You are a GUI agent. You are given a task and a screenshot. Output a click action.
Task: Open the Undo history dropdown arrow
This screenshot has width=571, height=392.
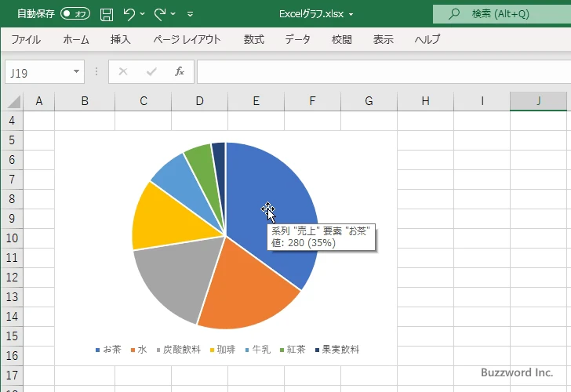click(143, 14)
